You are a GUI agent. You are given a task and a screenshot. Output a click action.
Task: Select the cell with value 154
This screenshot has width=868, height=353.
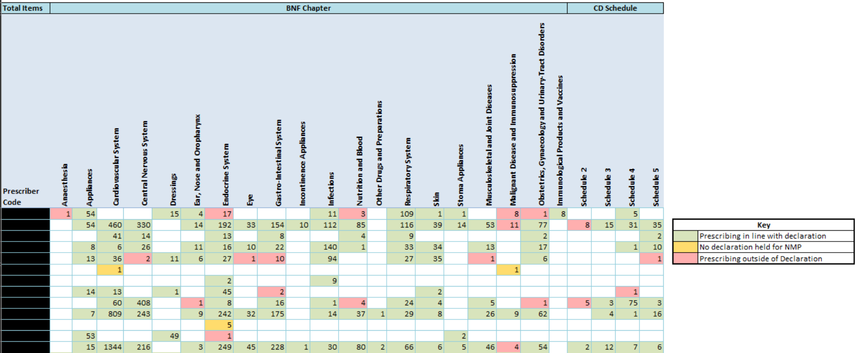point(272,225)
